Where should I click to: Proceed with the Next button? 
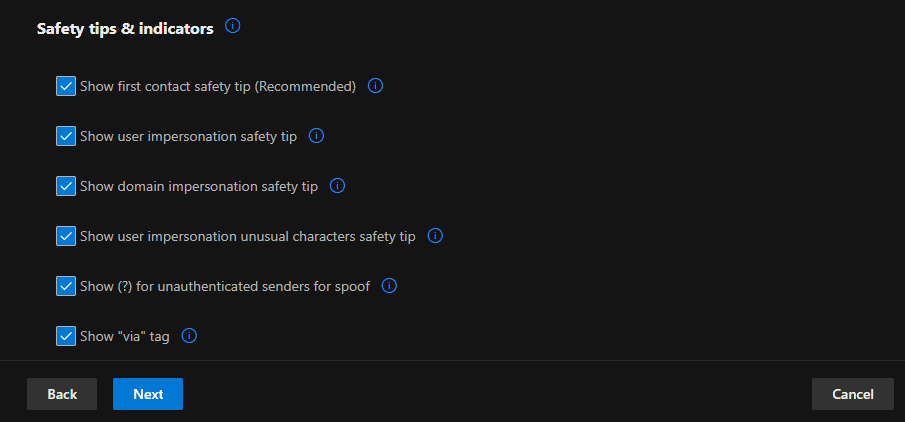148,394
